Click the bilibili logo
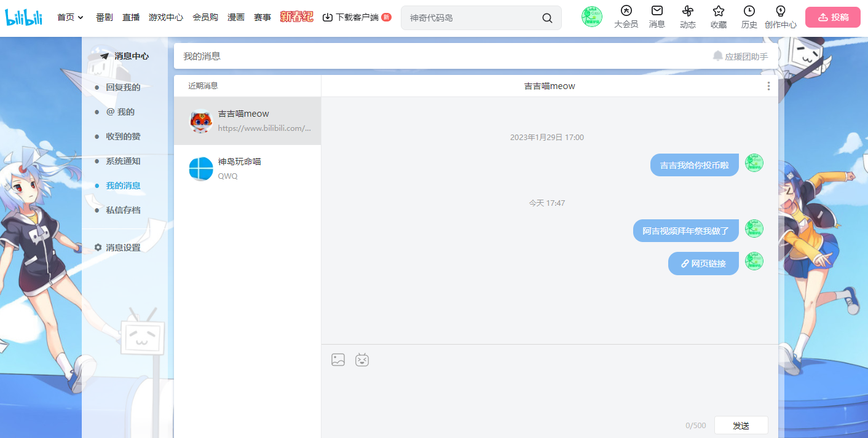This screenshot has height=438, width=868. [23, 17]
